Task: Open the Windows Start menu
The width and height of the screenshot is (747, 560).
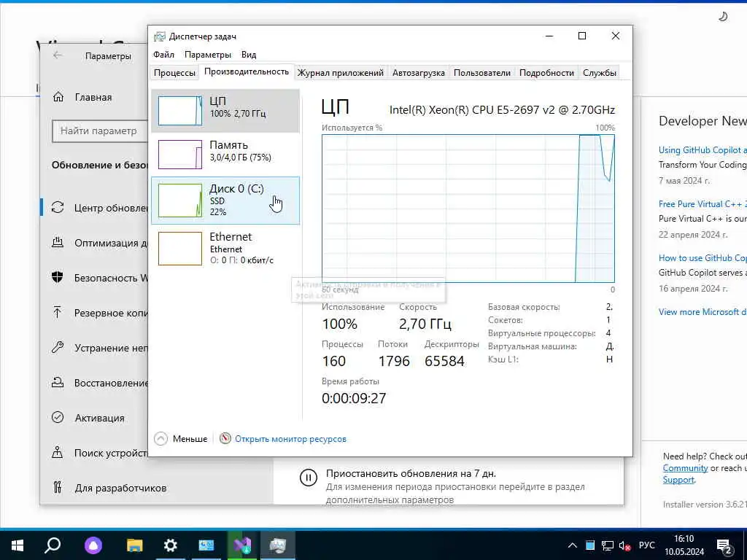Action: [18, 545]
